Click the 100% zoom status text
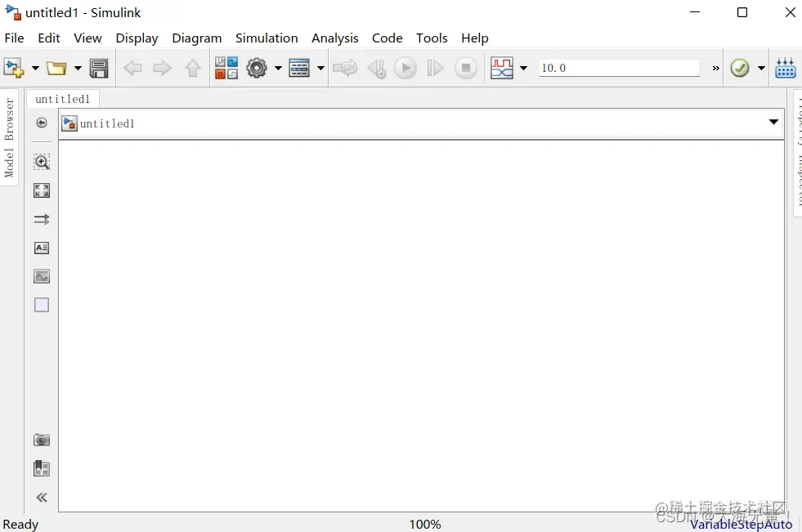 (x=425, y=525)
